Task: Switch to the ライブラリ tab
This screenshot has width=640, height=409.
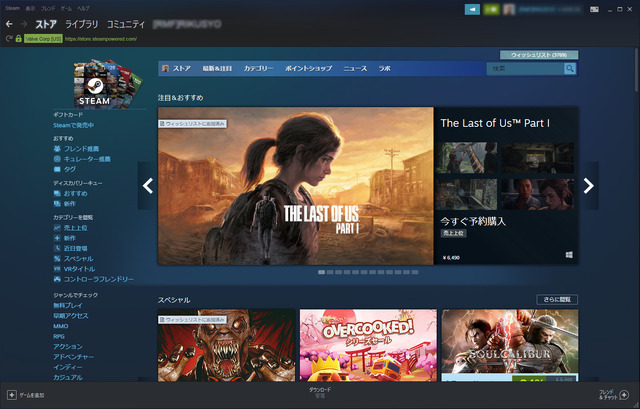Action: coord(82,24)
